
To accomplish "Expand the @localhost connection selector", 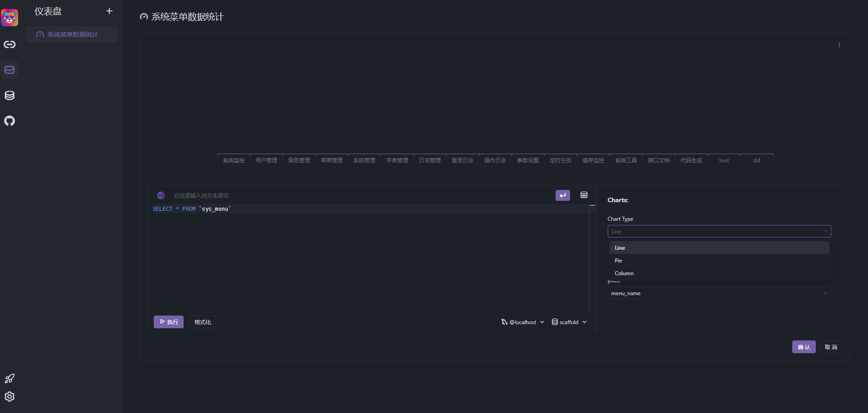I will click(x=523, y=322).
